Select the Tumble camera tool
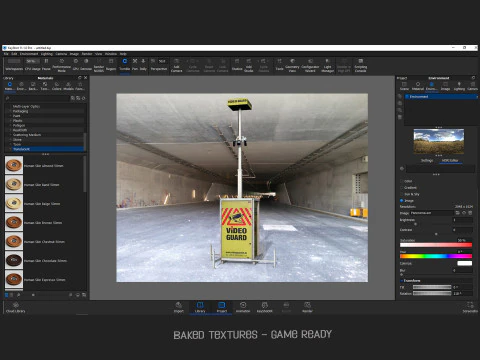This screenshot has width=480, height=360. pyautogui.click(x=124, y=64)
